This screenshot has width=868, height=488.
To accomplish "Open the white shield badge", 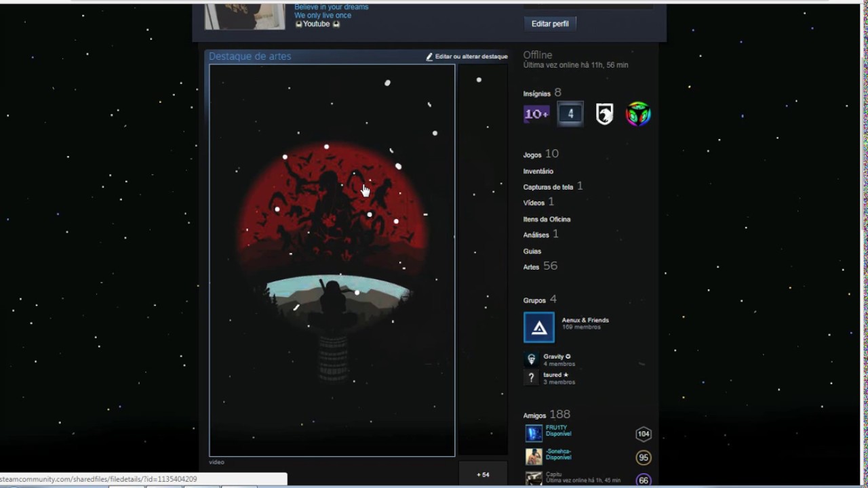I will [604, 114].
